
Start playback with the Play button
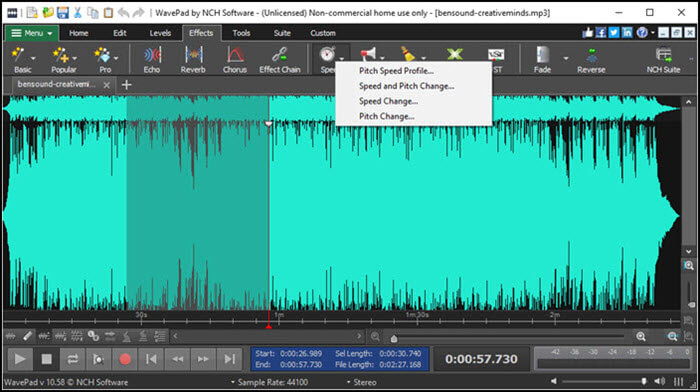(20, 359)
